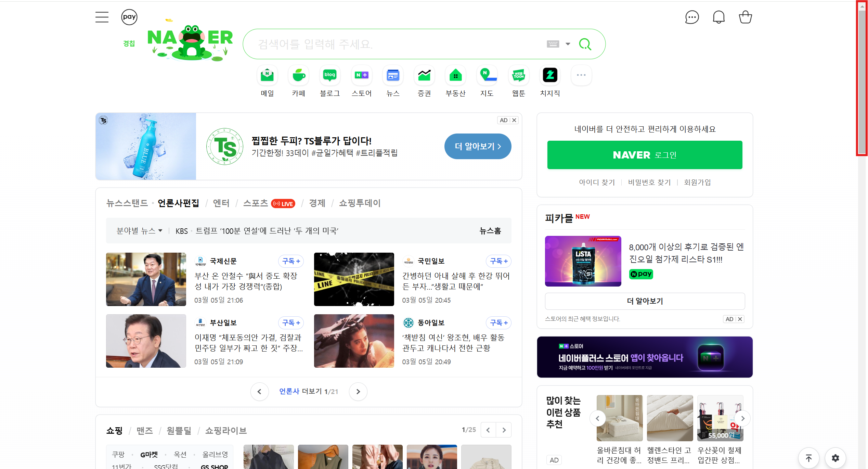Screen dimensions: 868x469
Task: Open the hamburger menu icon
Action: 102,17
